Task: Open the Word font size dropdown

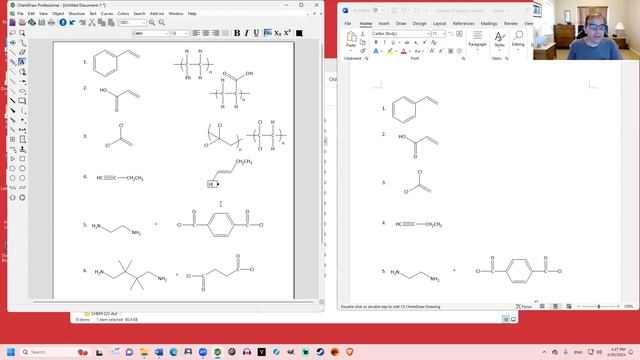Action: tap(444, 33)
